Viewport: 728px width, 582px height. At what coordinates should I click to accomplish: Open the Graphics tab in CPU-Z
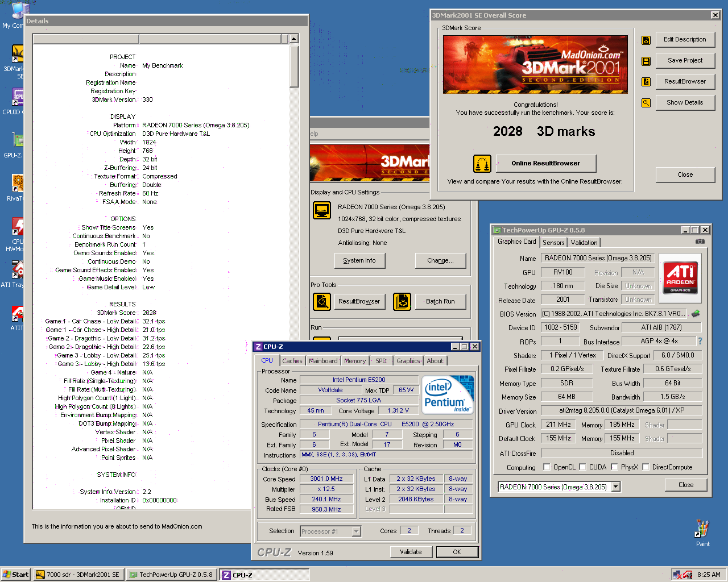408,361
